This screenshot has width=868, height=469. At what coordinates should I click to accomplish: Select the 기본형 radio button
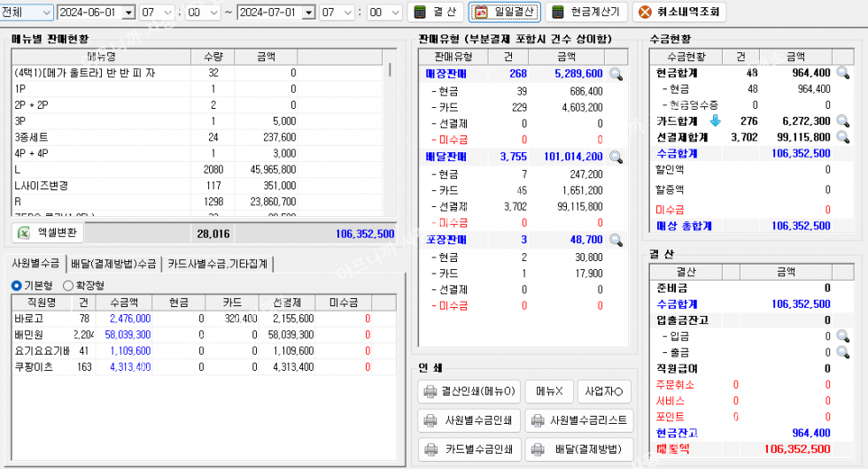point(17,286)
